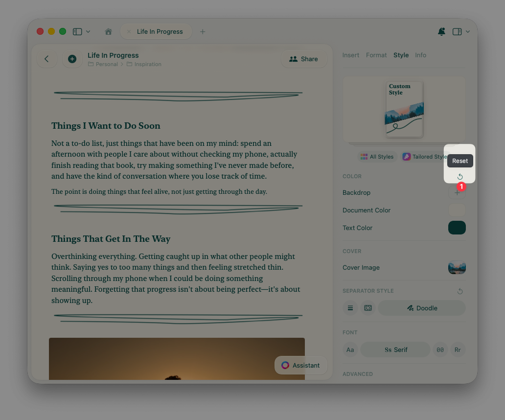The height and width of the screenshot is (420, 505).
Task: Change the Cover Image thumbnail
Action: pyautogui.click(x=457, y=267)
